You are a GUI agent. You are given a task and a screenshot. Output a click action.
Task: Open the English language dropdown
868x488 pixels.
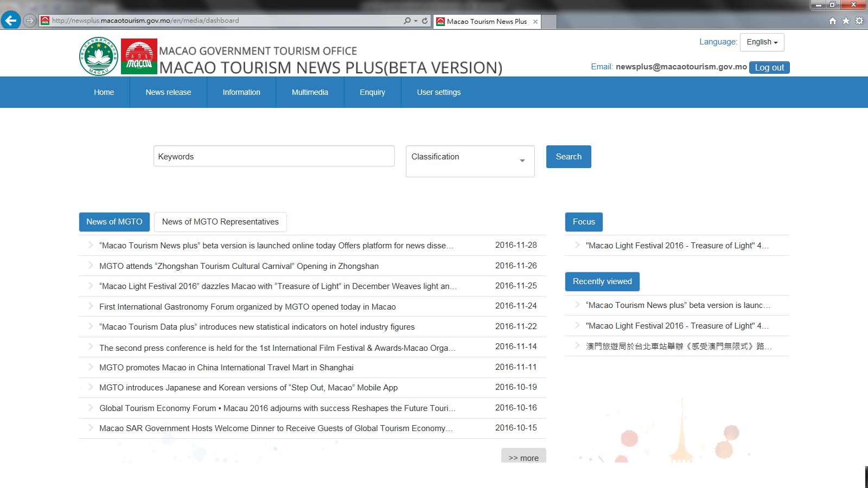(762, 42)
